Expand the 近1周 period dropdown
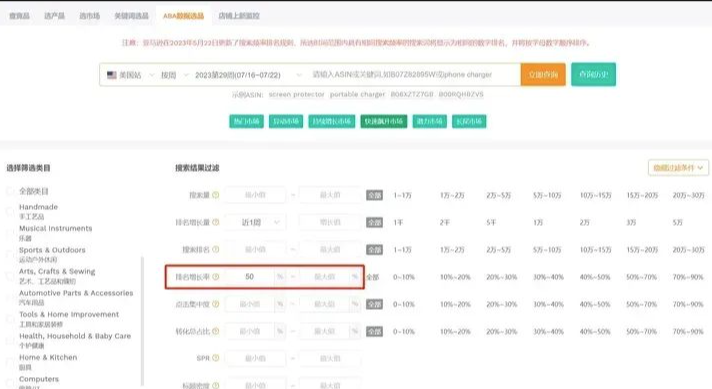This screenshot has width=712, height=389. click(x=260, y=222)
